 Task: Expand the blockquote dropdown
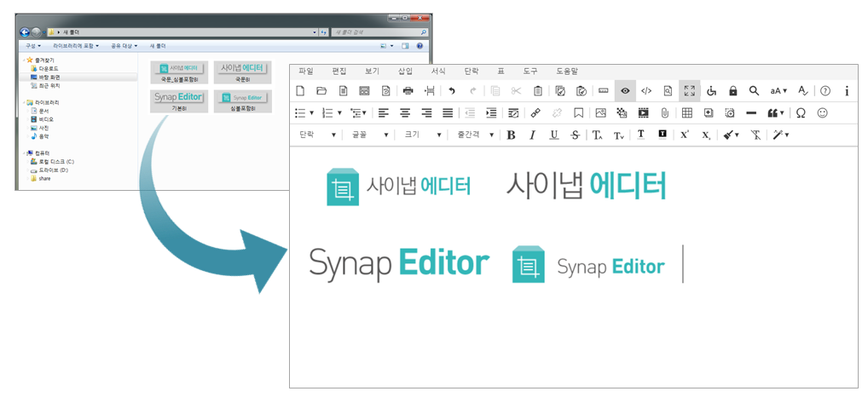782,112
